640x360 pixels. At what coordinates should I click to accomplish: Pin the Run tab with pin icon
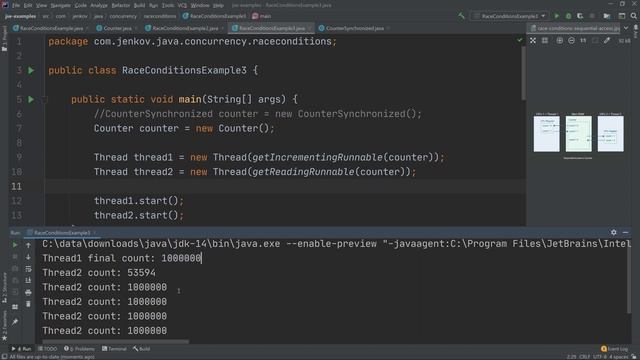point(15,322)
